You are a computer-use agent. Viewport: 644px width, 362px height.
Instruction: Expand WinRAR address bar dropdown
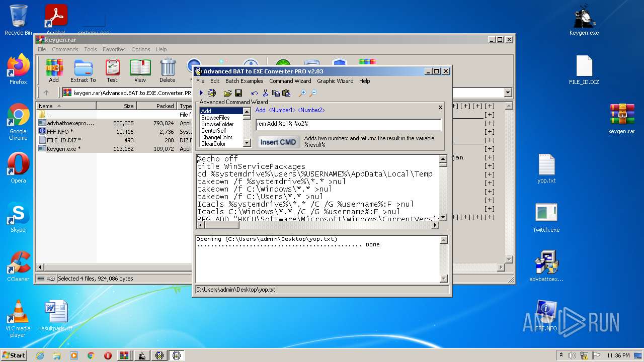click(508, 93)
